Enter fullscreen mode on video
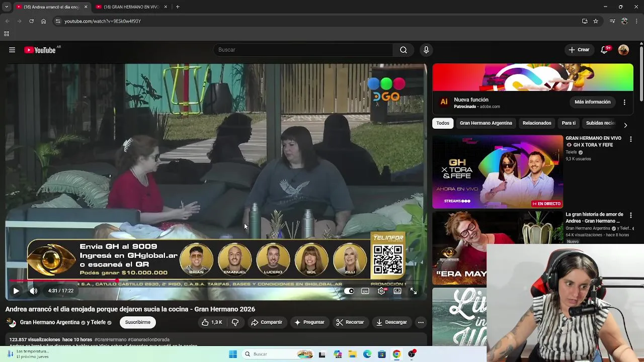 pos(414,291)
